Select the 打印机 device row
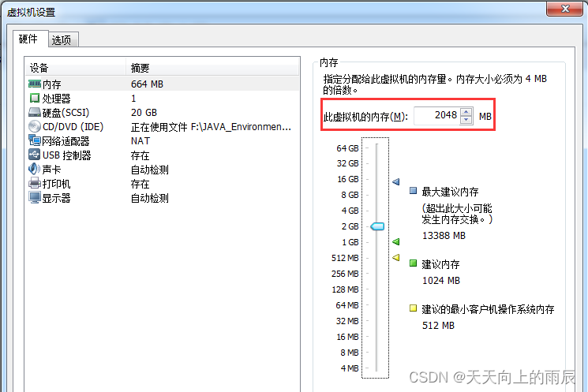The image size is (588, 392). [163, 184]
